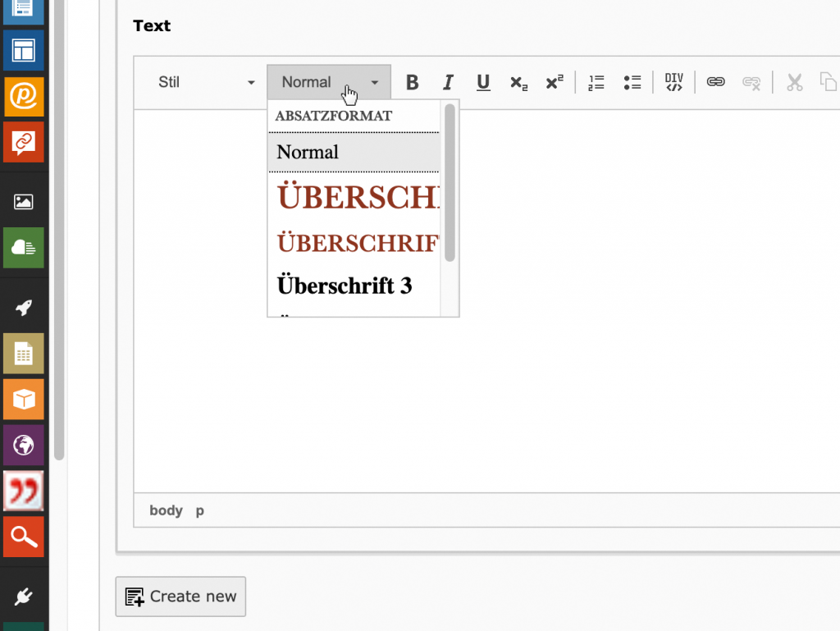Click the remove link icon
The width and height of the screenshot is (840, 631).
751,83
